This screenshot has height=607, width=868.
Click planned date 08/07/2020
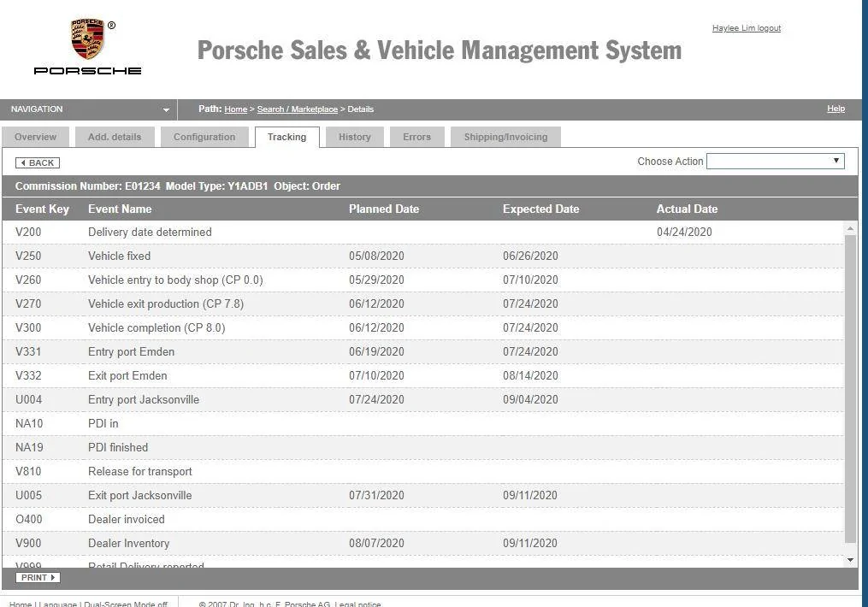coord(376,544)
